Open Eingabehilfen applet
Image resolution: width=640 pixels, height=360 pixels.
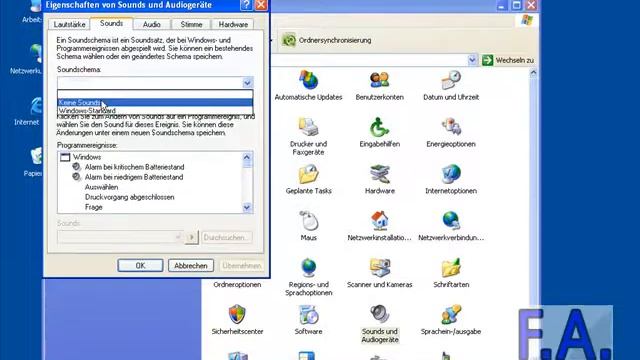click(380, 132)
